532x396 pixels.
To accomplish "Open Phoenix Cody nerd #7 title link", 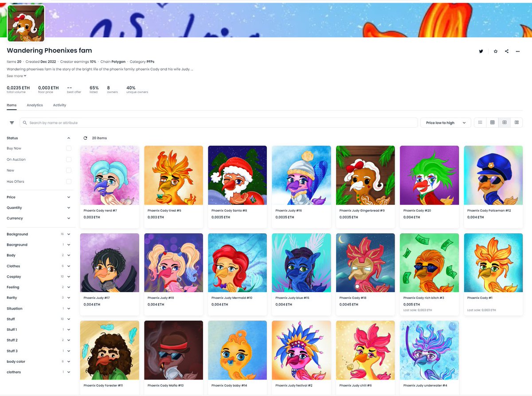I will click(100, 211).
